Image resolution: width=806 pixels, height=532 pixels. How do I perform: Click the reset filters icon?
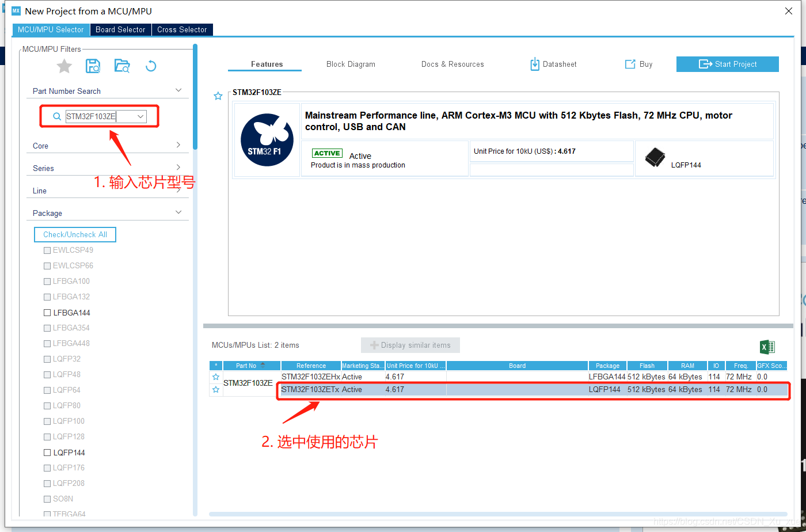(151, 66)
